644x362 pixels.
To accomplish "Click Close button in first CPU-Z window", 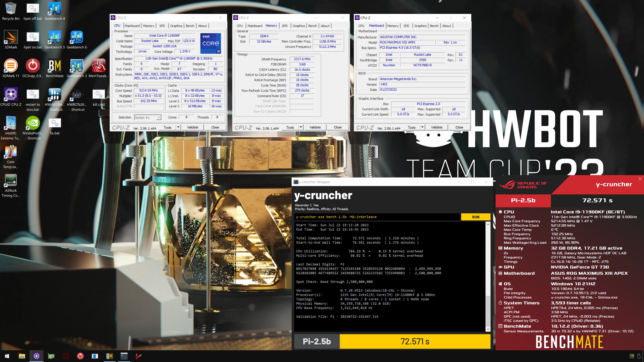I will [x=215, y=127].
